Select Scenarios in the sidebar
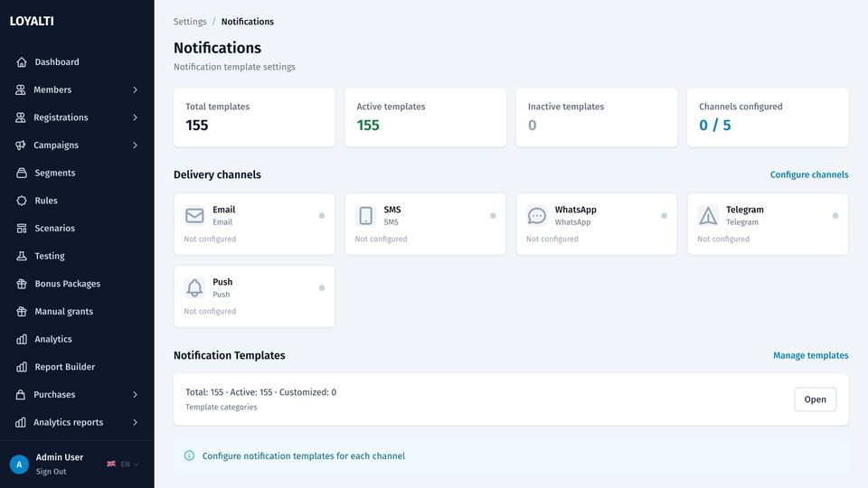 pos(77,228)
